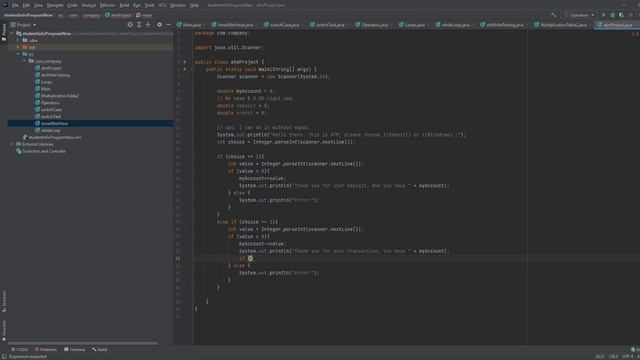Toggle the Project side tool window button
Screen dimensions: 640x360
[4, 33]
